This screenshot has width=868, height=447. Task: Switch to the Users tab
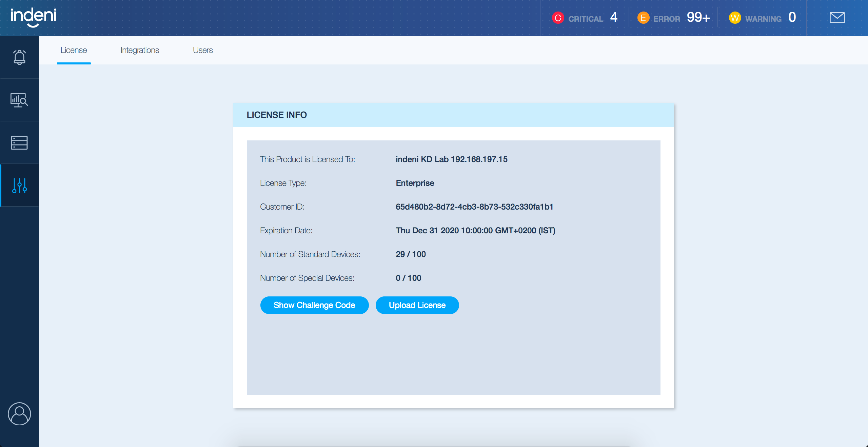coord(203,50)
